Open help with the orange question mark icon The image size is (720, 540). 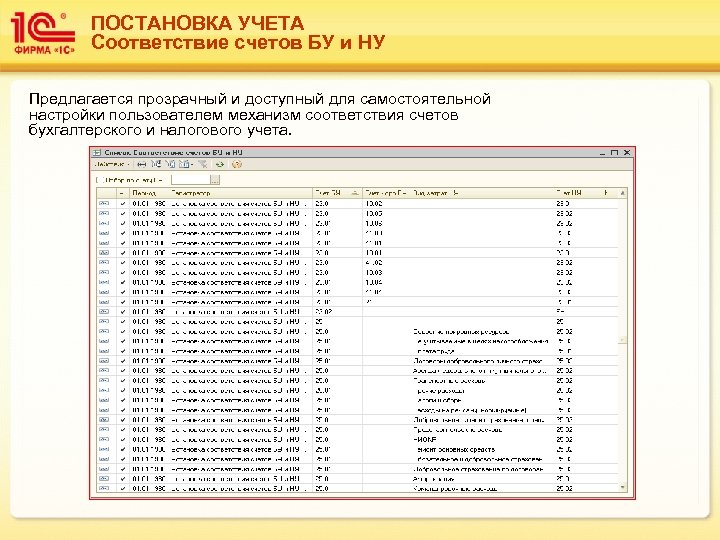click(236, 164)
